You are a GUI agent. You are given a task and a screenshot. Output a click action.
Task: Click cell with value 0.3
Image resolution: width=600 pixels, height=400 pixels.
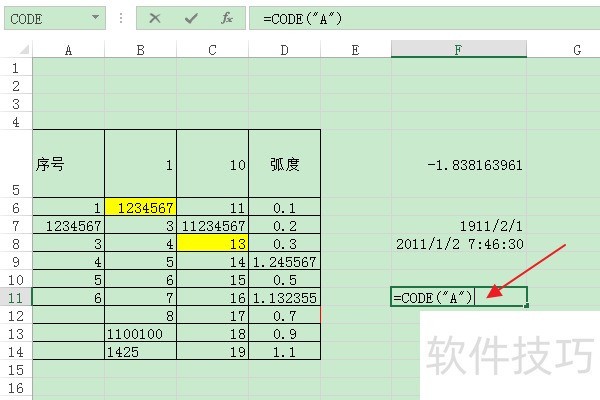(x=284, y=243)
